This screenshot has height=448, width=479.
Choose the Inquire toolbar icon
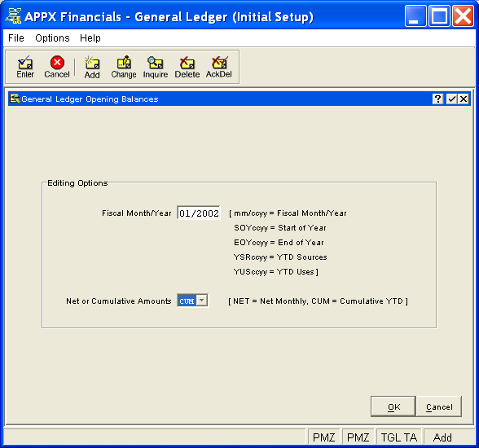pos(155,67)
